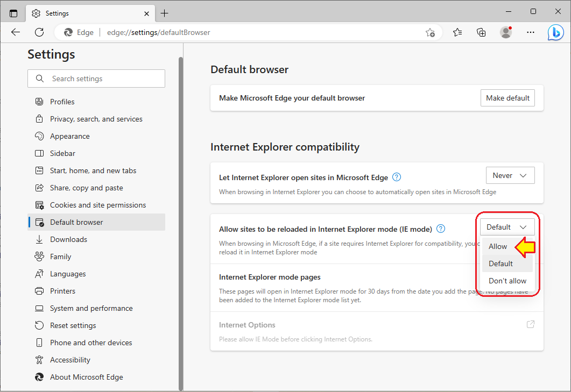Open Appearance settings
This screenshot has height=392, width=571.
(96, 136)
